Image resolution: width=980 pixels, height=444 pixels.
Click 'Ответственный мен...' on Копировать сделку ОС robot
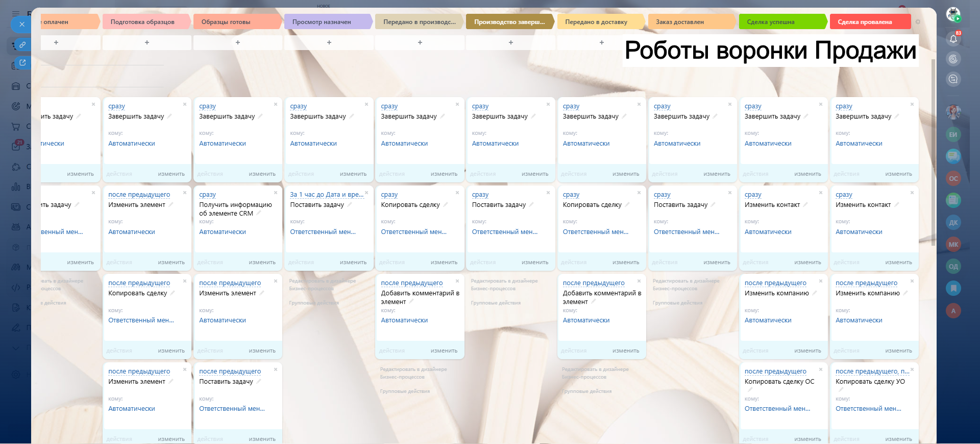[x=777, y=409]
